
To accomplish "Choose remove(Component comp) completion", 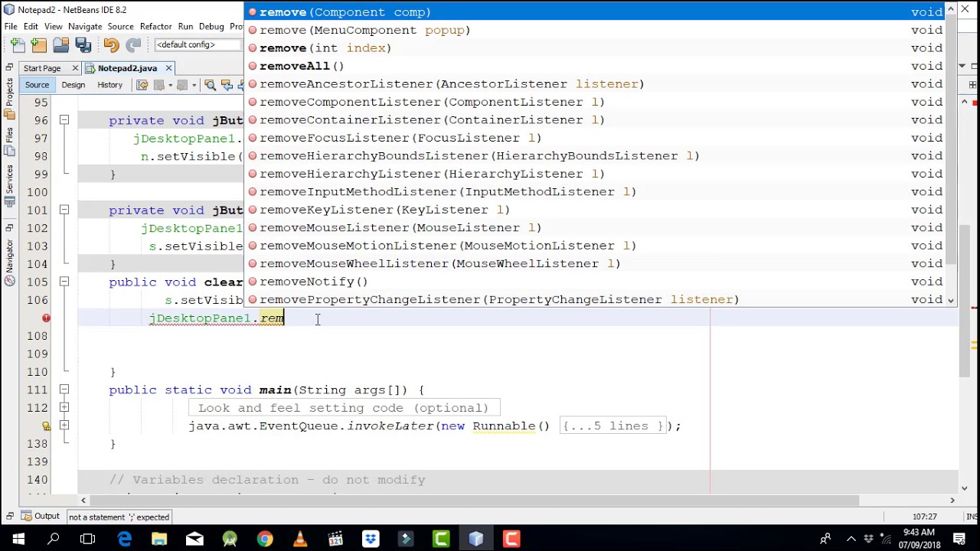I will 596,12.
